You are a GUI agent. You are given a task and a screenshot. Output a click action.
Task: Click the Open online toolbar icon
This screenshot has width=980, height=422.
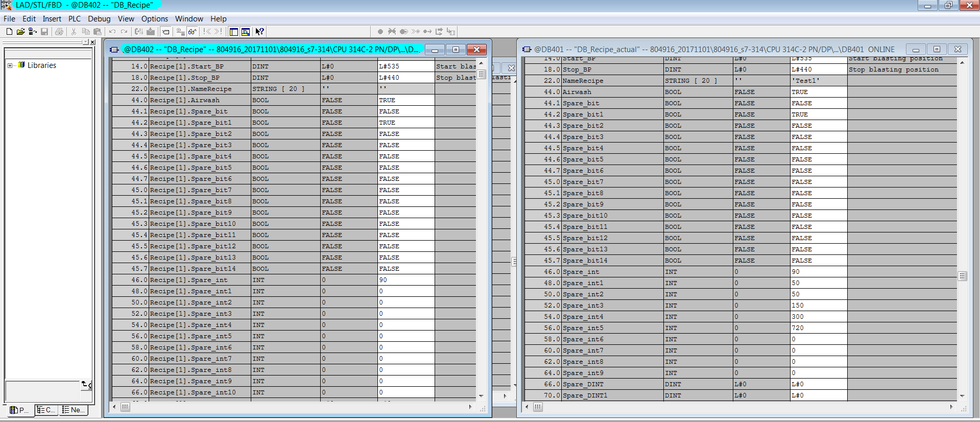[33, 32]
